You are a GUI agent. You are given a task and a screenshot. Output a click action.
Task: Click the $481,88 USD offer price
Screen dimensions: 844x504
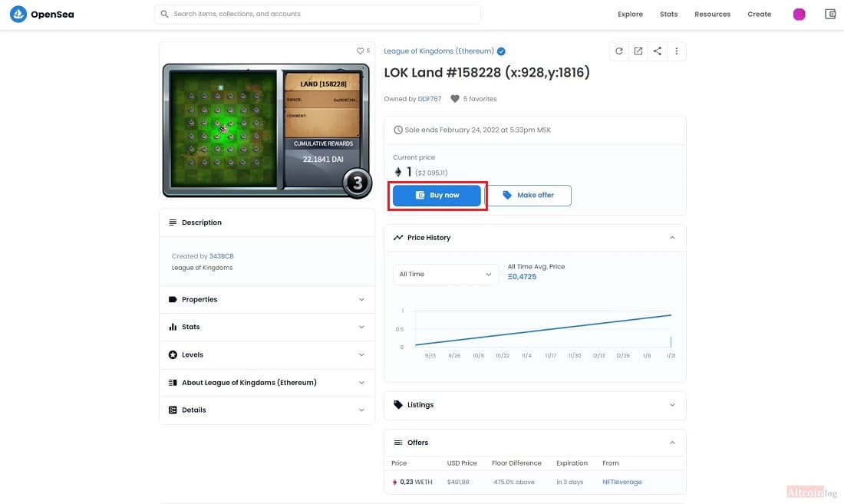[x=458, y=482]
